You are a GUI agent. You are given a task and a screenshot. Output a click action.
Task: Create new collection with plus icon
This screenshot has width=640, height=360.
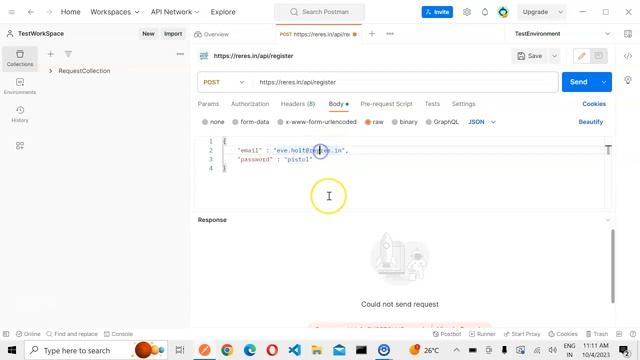click(x=51, y=54)
